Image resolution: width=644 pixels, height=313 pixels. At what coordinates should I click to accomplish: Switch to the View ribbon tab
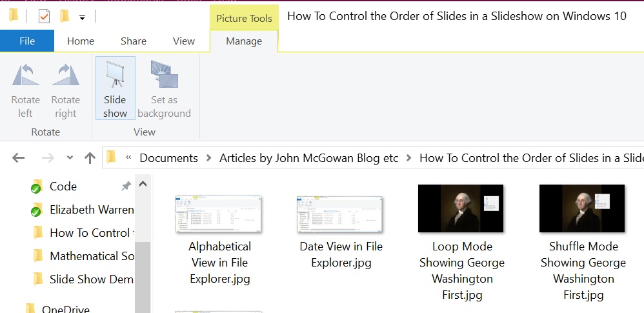[x=184, y=41]
